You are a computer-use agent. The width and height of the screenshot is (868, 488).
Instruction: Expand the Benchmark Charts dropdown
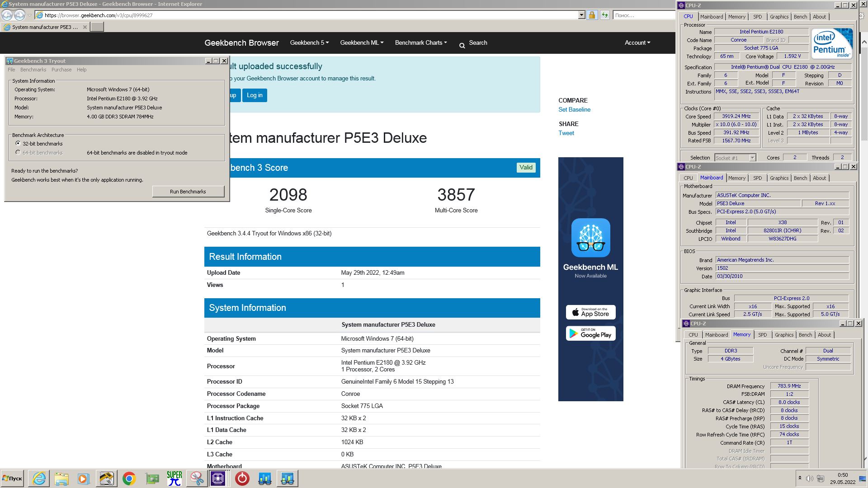pos(421,42)
